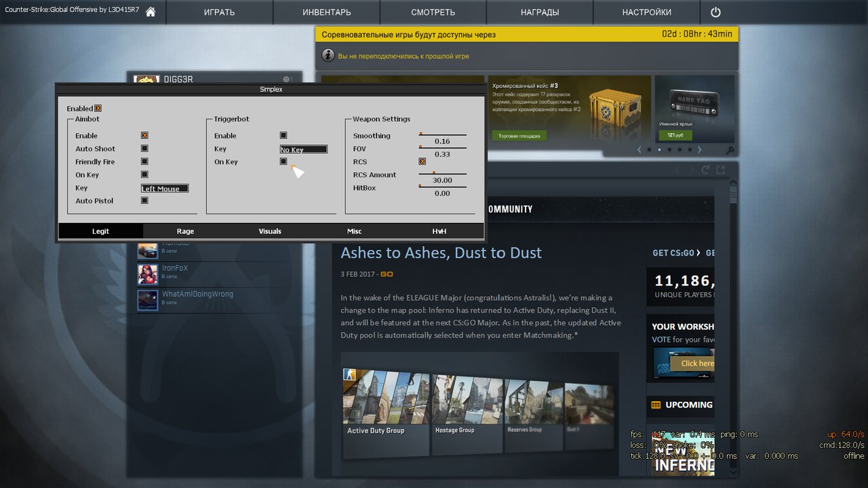
Task: Go to the home screen icon
Action: [x=150, y=12]
